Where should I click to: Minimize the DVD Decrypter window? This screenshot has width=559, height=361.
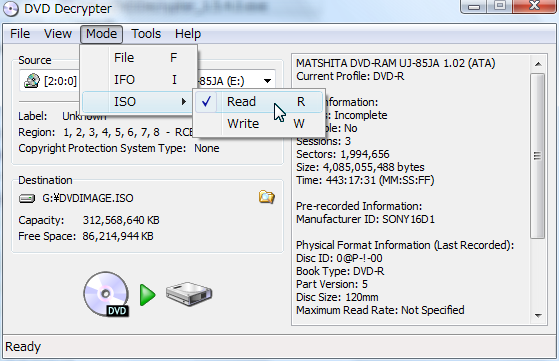(x=474, y=6)
